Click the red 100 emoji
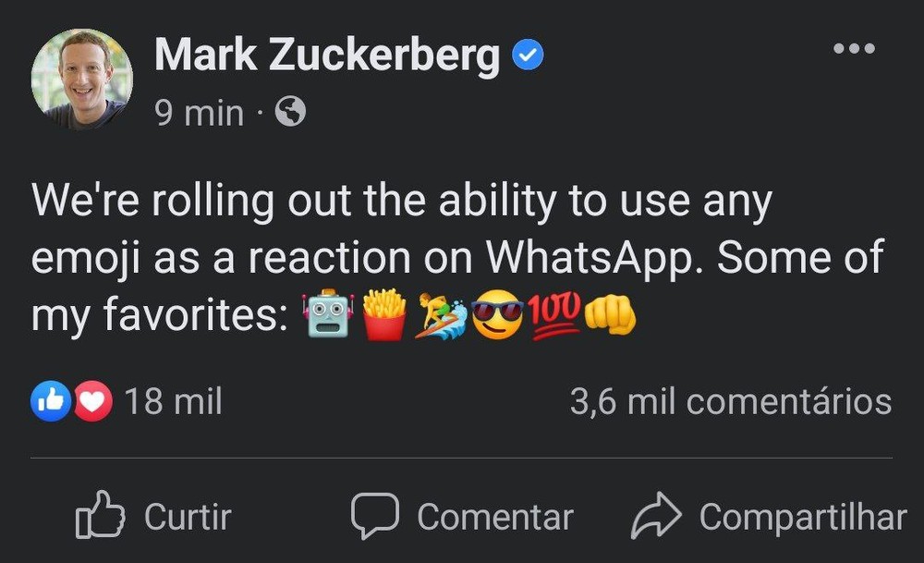The height and width of the screenshot is (563, 924). (554, 314)
